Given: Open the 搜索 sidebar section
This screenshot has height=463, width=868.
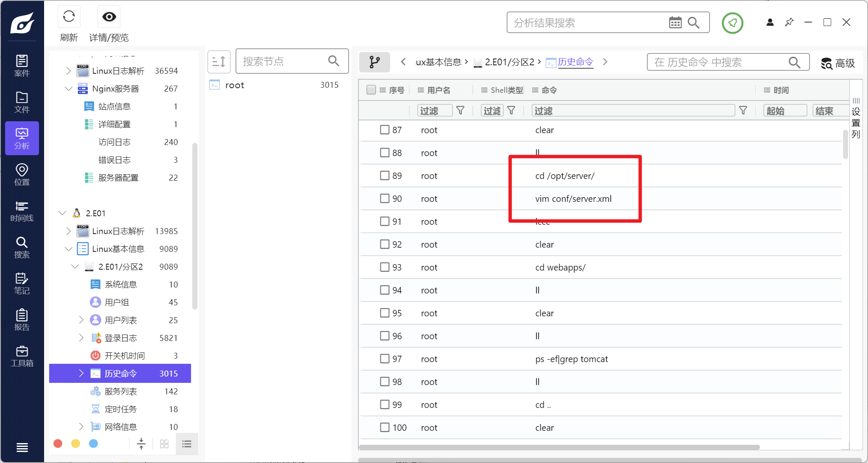Looking at the screenshot, I should 22,248.
